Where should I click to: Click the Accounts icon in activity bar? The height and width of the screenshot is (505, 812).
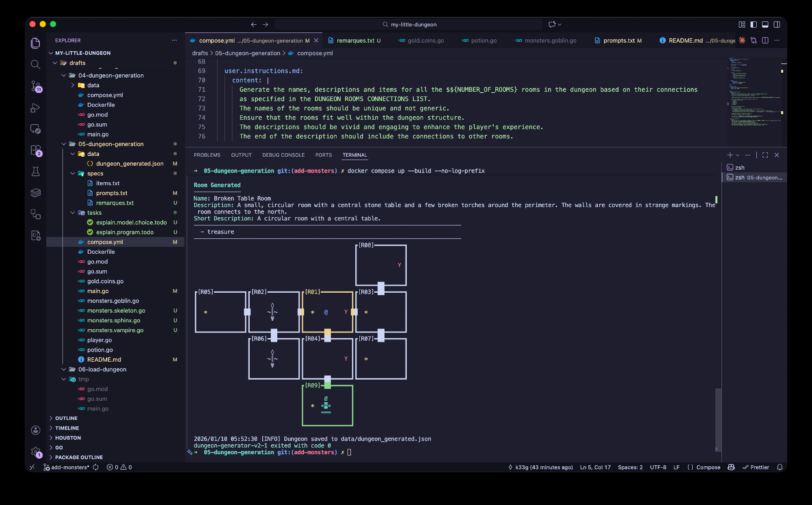tap(36, 430)
